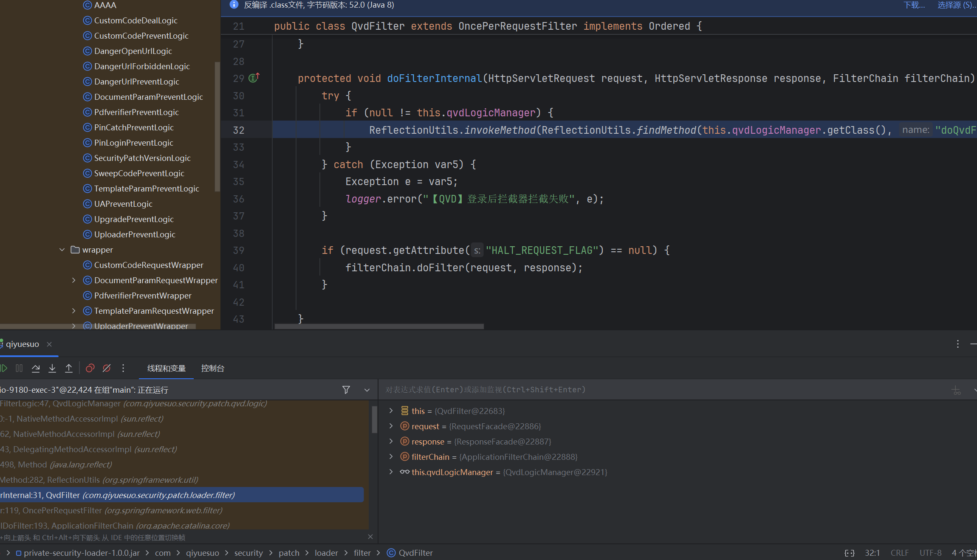Switch to the 控制台 console tab

click(212, 368)
